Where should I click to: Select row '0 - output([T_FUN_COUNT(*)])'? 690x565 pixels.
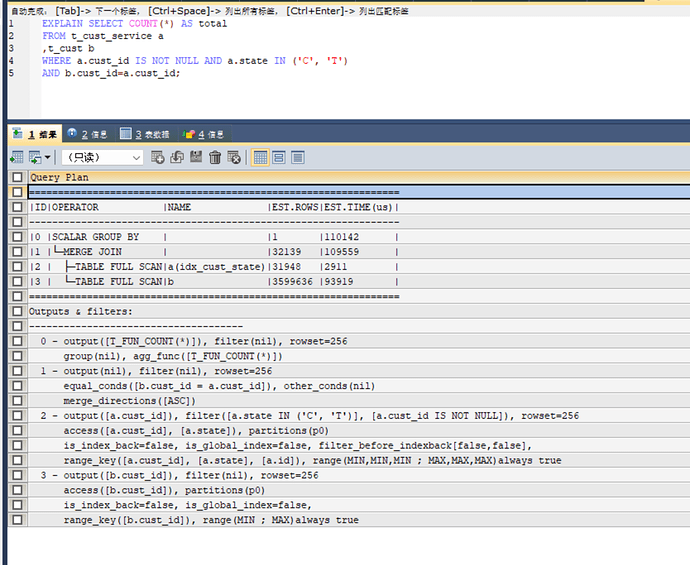359,341
